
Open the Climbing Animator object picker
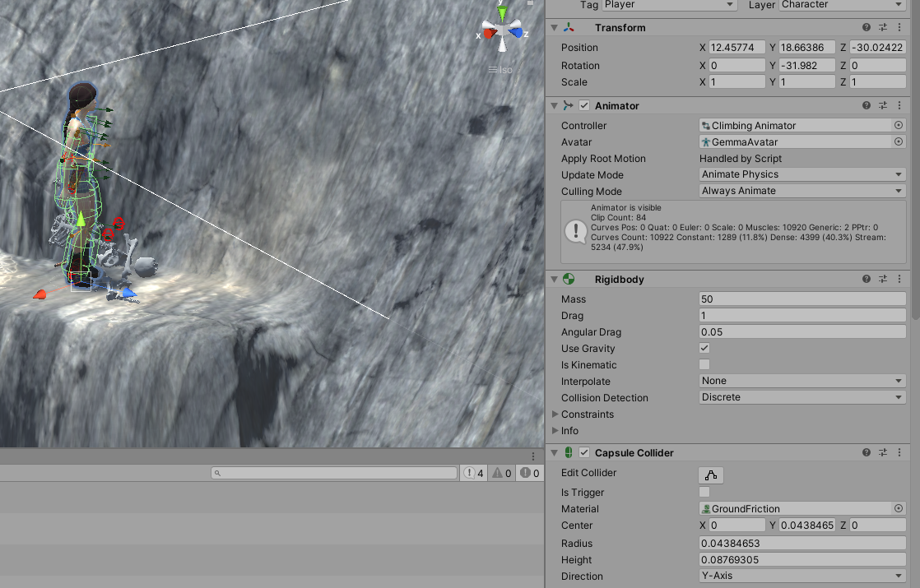(899, 125)
